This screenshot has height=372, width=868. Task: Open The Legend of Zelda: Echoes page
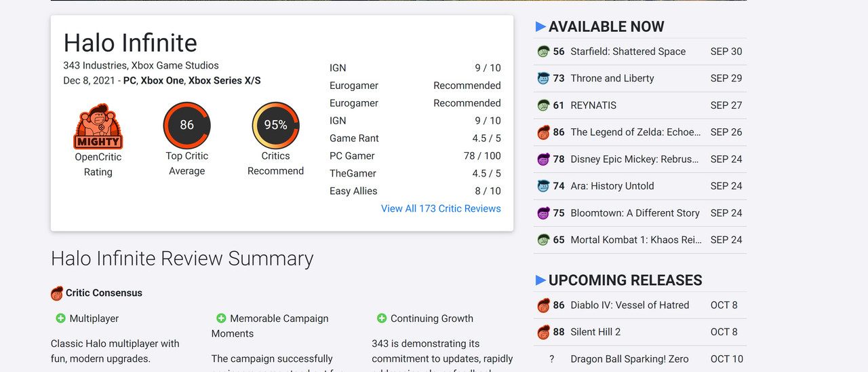pos(635,132)
